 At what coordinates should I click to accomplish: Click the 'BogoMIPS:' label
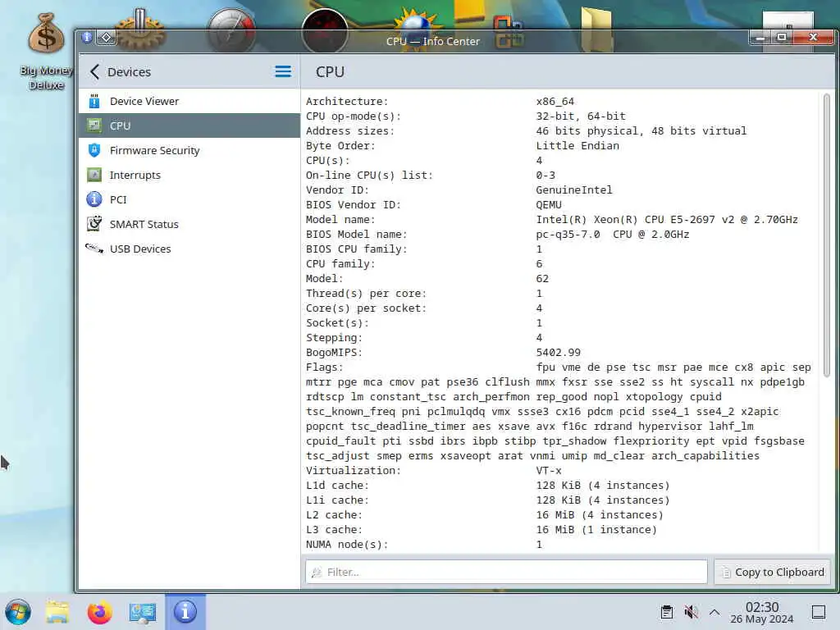[x=334, y=353]
